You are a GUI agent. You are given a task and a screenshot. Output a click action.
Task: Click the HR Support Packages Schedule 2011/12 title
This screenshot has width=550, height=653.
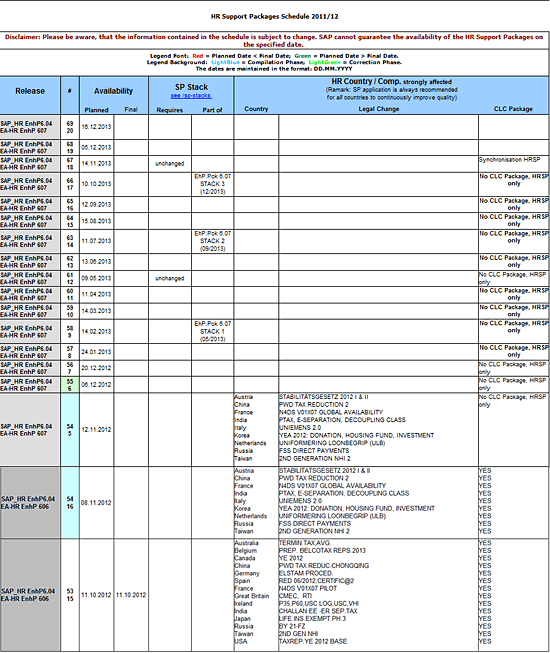coord(274,17)
